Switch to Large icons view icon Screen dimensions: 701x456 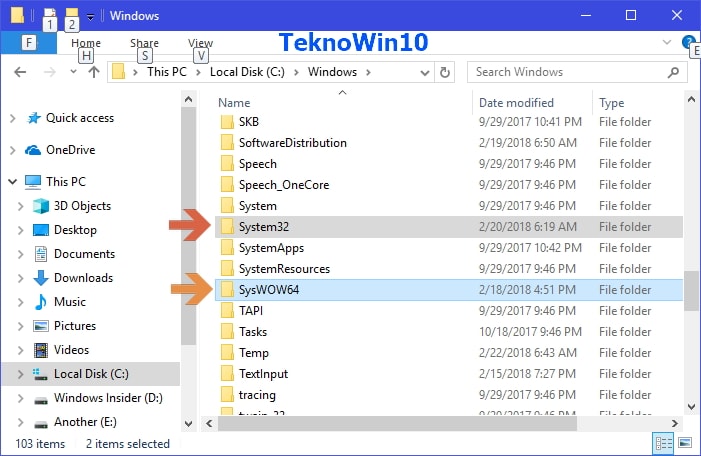pyautogui.click(x=685, y=443)
